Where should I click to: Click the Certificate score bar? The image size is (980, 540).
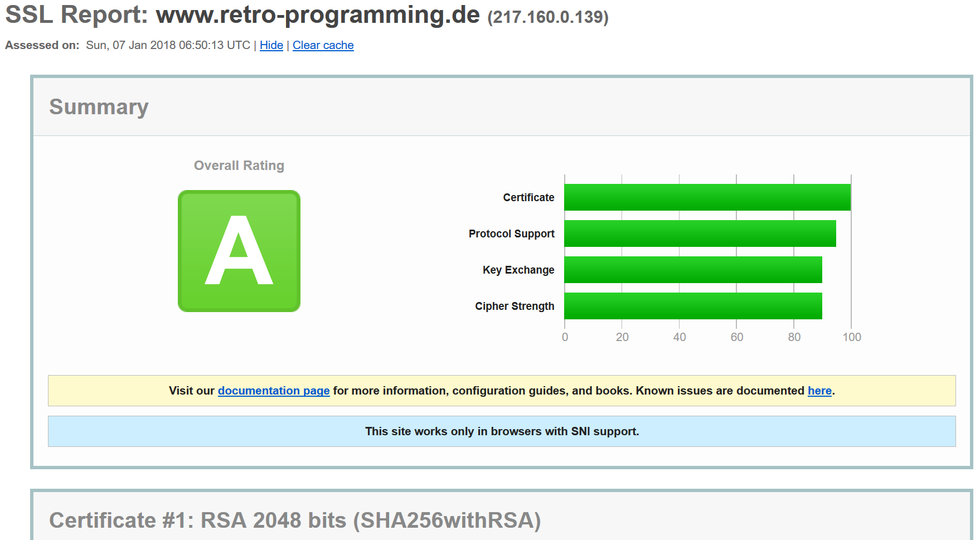(x=707, y=197)
